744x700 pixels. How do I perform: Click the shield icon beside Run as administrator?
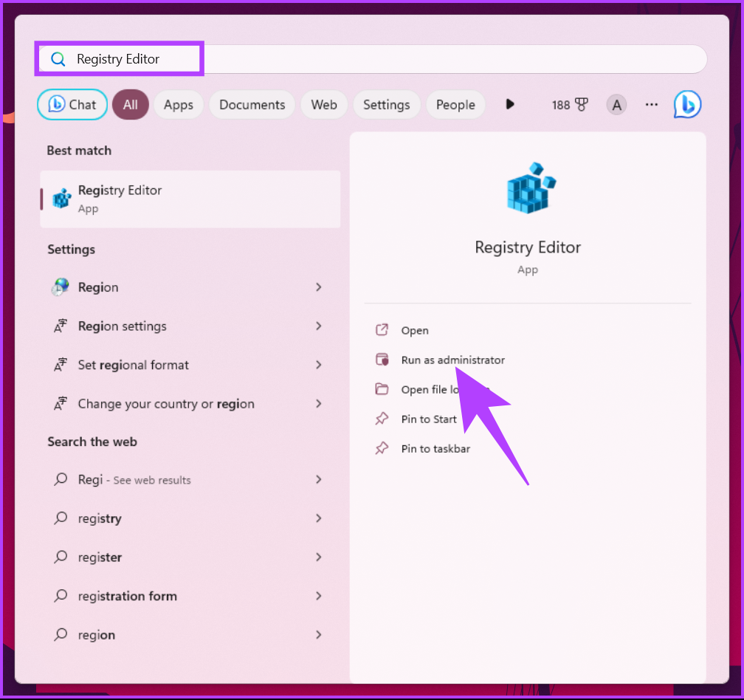click(382, 360)
